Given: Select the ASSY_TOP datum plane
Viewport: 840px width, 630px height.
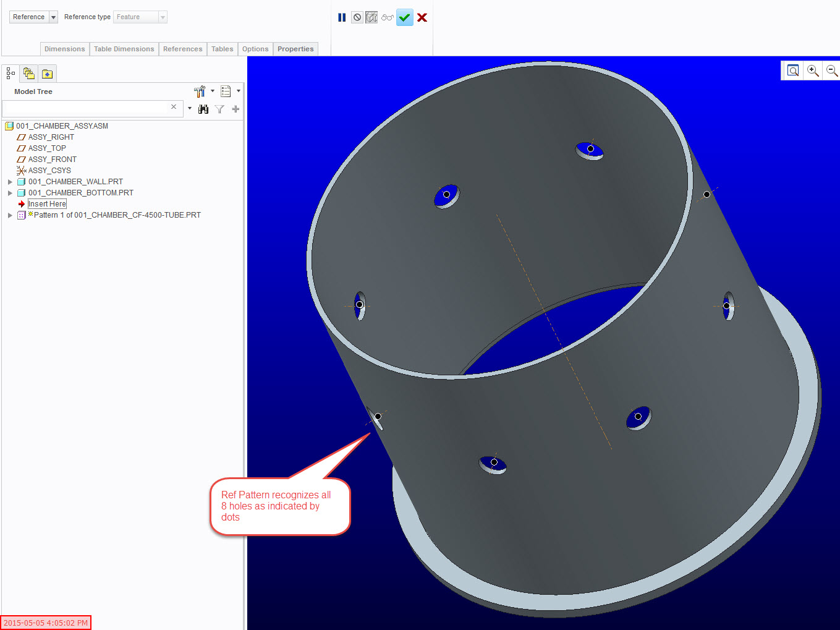Looking at the screenshot, I should pyautogui.click(x=47, y=148).
